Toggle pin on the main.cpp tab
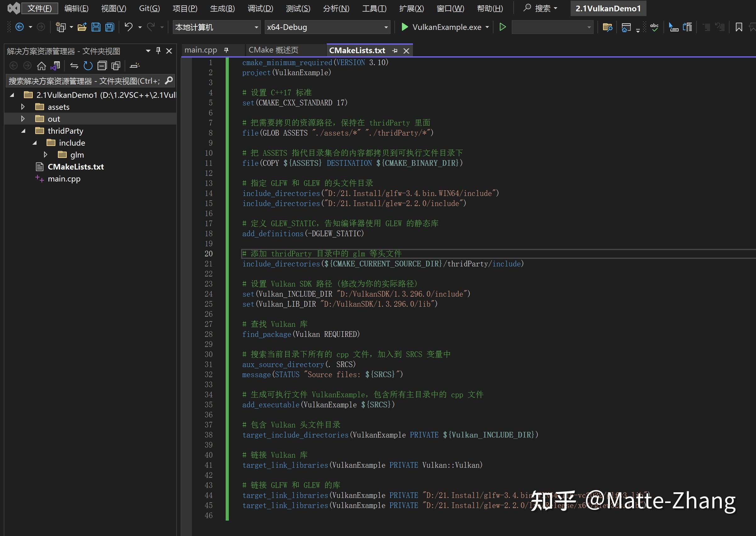 (226, 50)
